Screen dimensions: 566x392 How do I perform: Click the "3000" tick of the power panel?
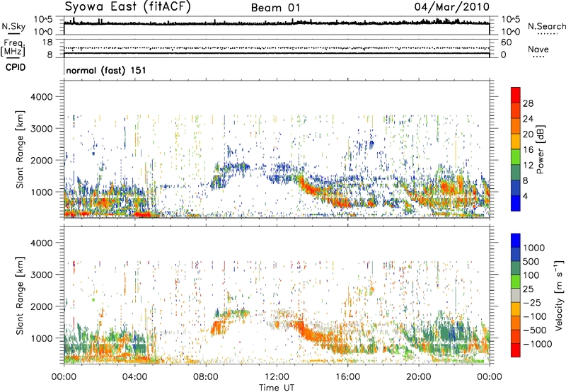coord(41,129)
